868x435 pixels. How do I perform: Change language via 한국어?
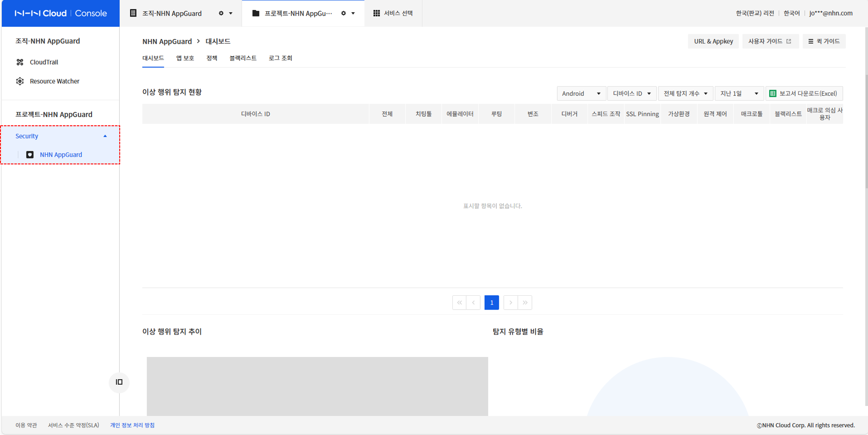(x=792, y=13)
